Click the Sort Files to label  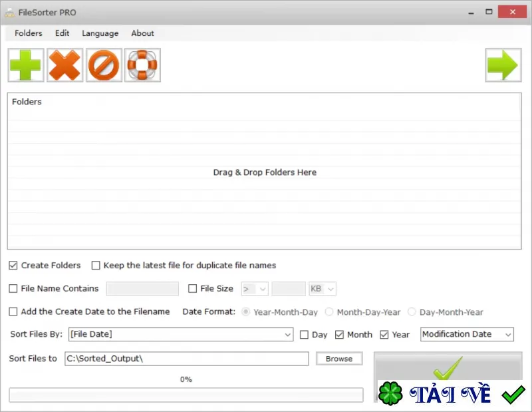click(33, 359)
